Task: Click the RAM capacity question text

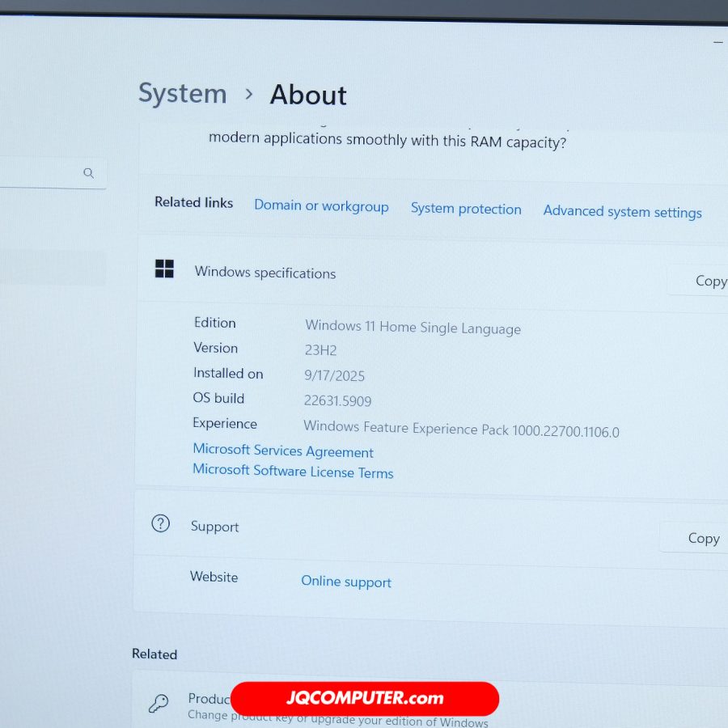Action: pyautogui.click(x=387, y=140)
